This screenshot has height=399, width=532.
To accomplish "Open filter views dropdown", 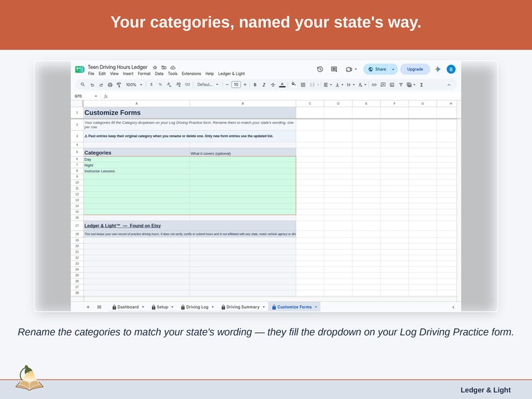I will (411, 85).
